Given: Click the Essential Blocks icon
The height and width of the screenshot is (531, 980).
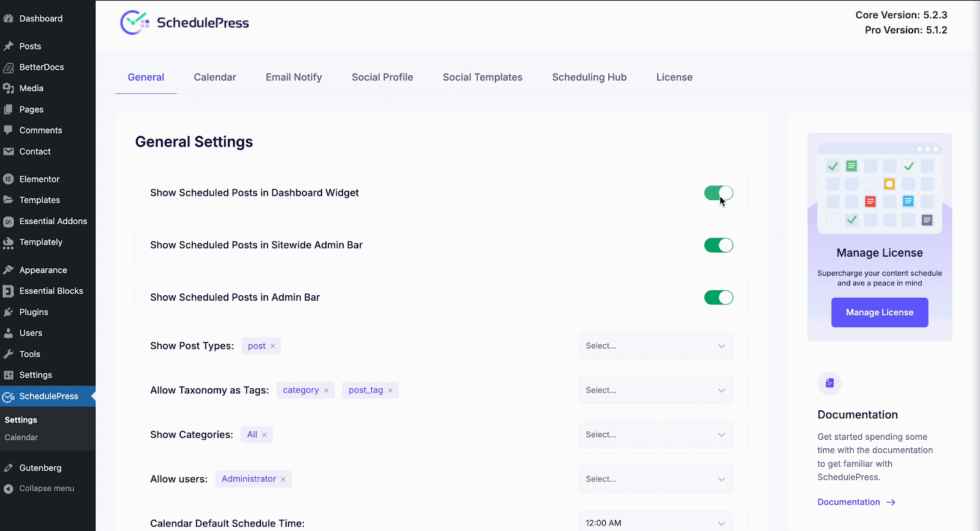Looking at the screenshot, I should [9, 292].
